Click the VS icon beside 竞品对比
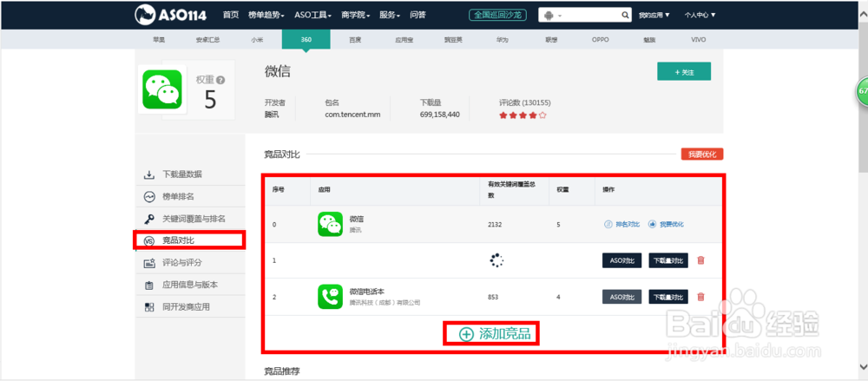868x381 pixels. [x=149, y=241]
